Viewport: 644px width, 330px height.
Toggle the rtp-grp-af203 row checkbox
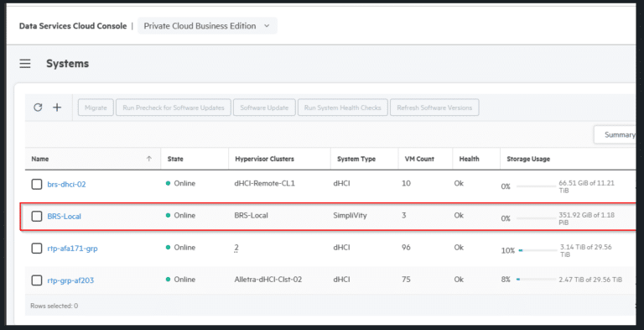[x=37, y=280]
